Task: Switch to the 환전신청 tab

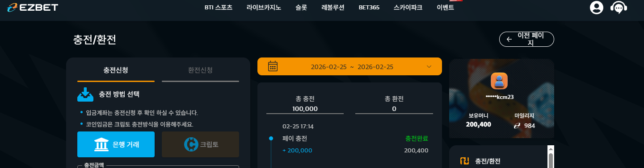Action: pos(200,70)
